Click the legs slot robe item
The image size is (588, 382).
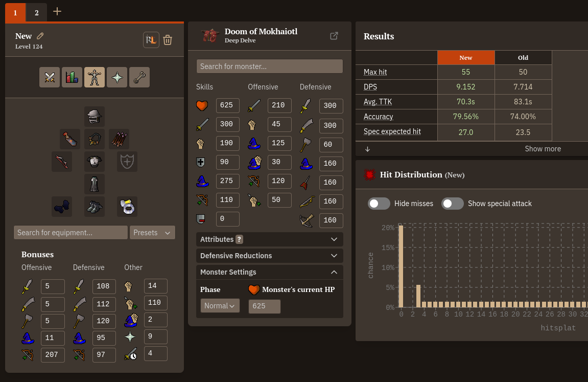tap(95, 184)
